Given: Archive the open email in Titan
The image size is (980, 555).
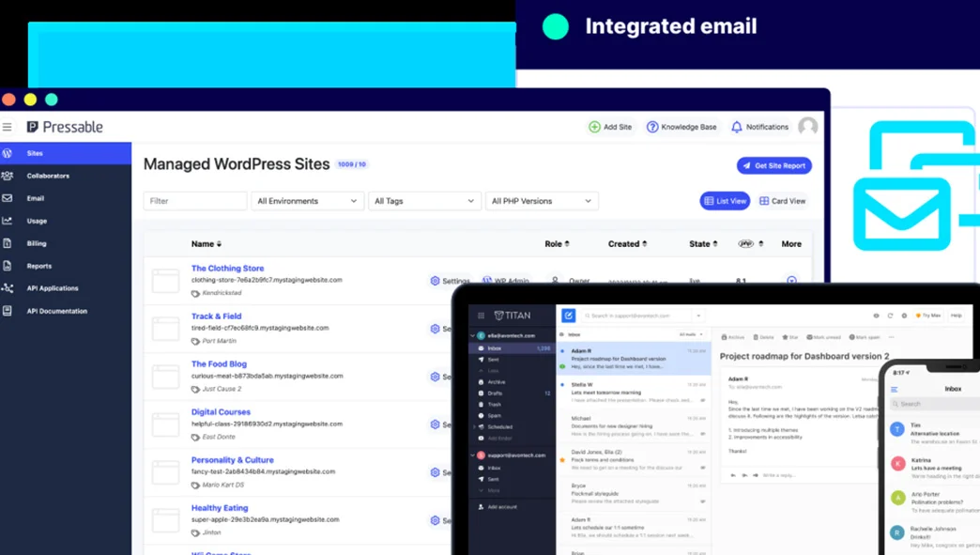Looking at the screenshot, I should pyautogui.click(x=733, y=337).
